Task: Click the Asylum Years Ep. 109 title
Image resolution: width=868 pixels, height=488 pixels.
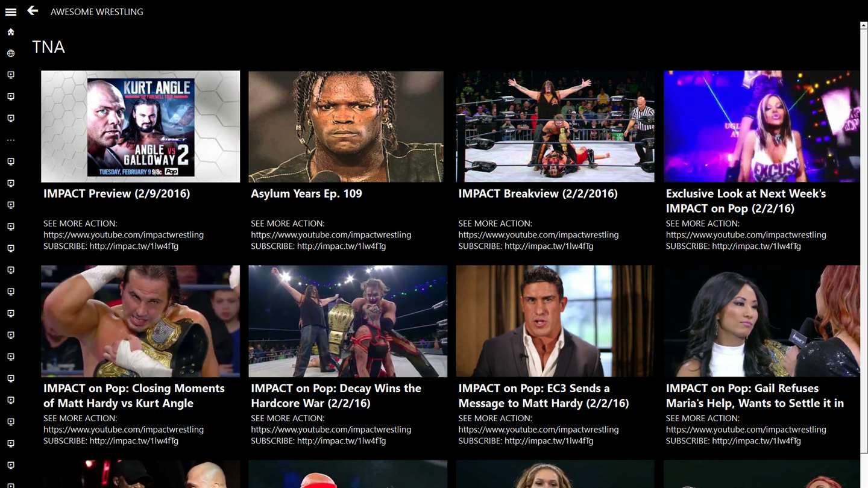Action: (x=306, y=193)
